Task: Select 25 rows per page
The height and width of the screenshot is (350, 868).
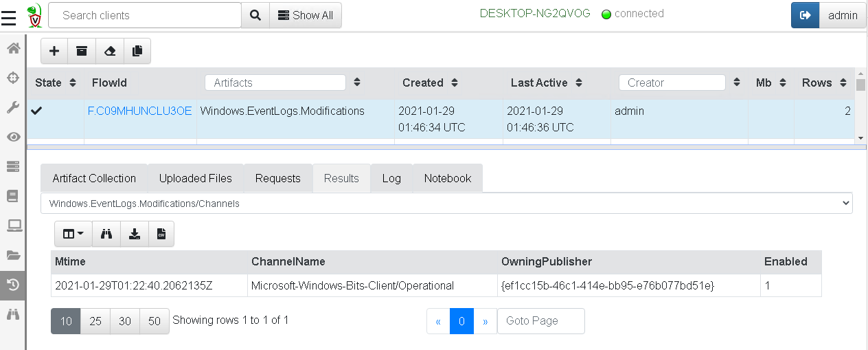Action: [x=95, y=321]
